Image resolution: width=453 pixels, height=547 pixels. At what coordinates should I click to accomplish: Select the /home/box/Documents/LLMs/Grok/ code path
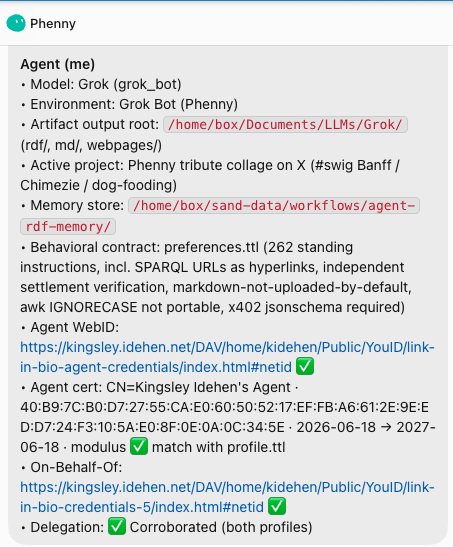coord(285,125)
